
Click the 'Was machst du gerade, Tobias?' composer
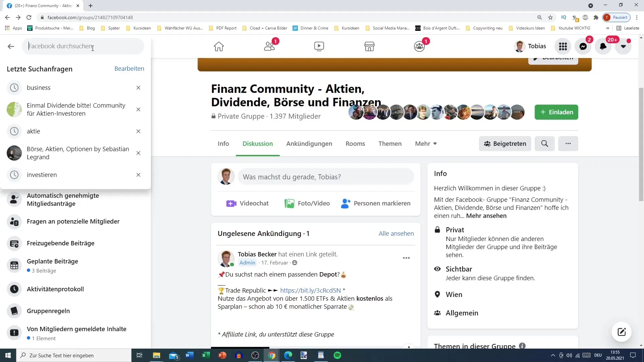point(326,177)
